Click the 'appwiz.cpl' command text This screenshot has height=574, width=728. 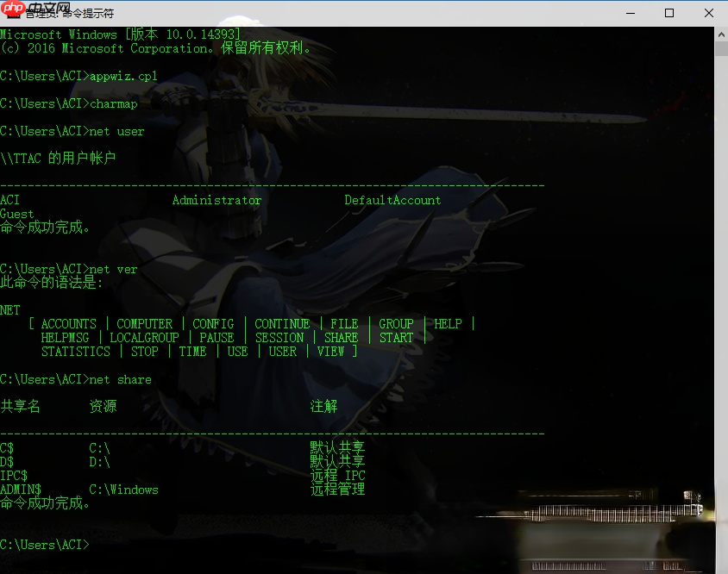tap(123, 76)
